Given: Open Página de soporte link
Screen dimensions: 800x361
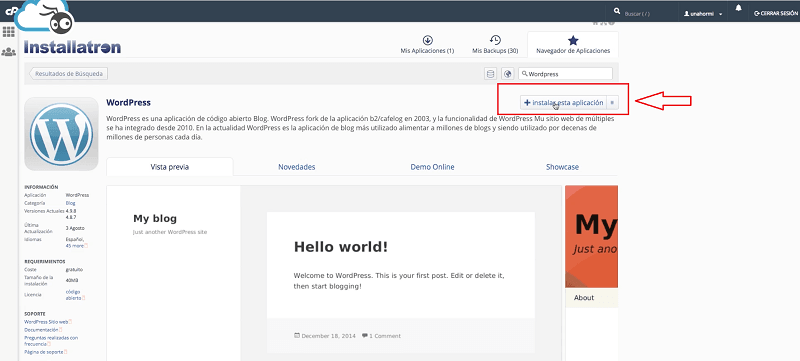Looking at the screenshot, I should [44, 352].
